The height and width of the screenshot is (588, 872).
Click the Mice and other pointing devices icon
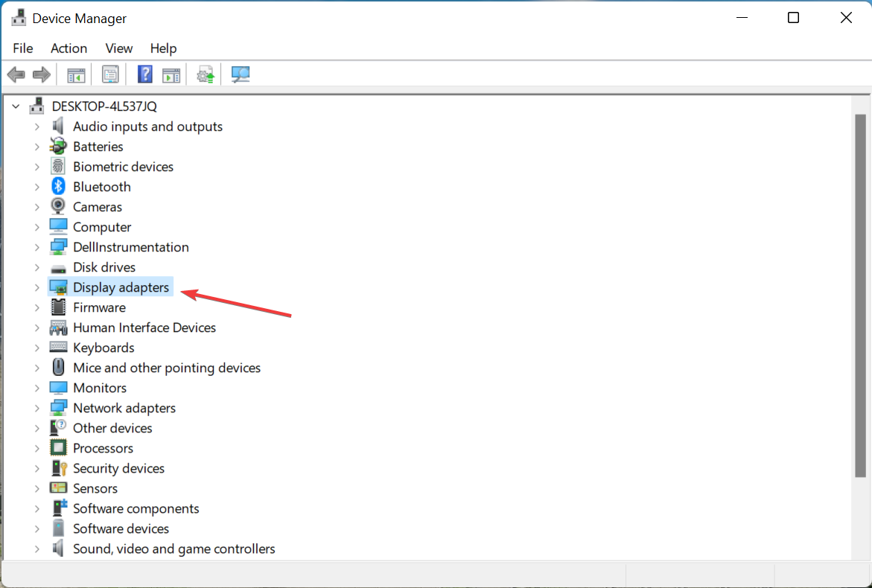pos(58,368)
